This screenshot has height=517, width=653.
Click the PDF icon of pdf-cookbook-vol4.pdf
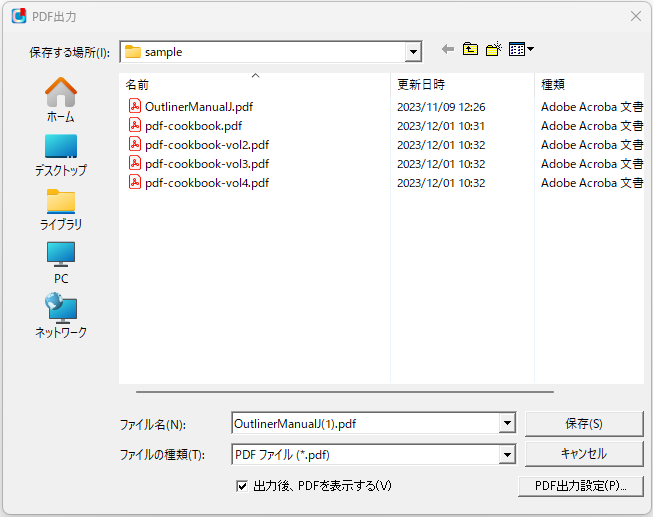point(135,182)
